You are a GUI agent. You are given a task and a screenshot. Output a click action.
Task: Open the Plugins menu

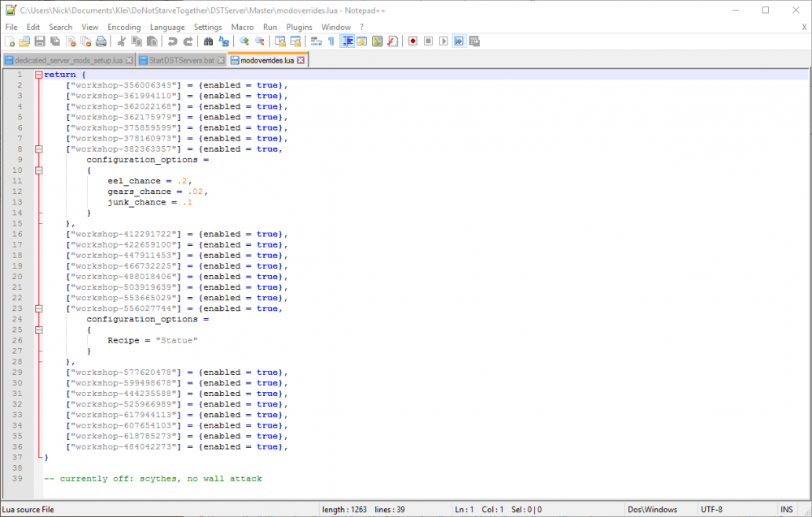(299, 27)
